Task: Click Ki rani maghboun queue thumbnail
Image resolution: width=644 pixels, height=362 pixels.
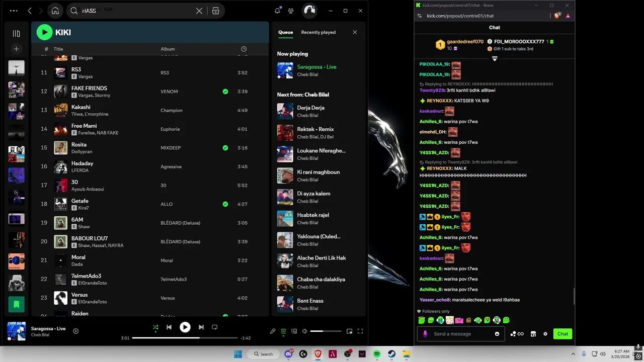Action: click(x=285, y=175)
